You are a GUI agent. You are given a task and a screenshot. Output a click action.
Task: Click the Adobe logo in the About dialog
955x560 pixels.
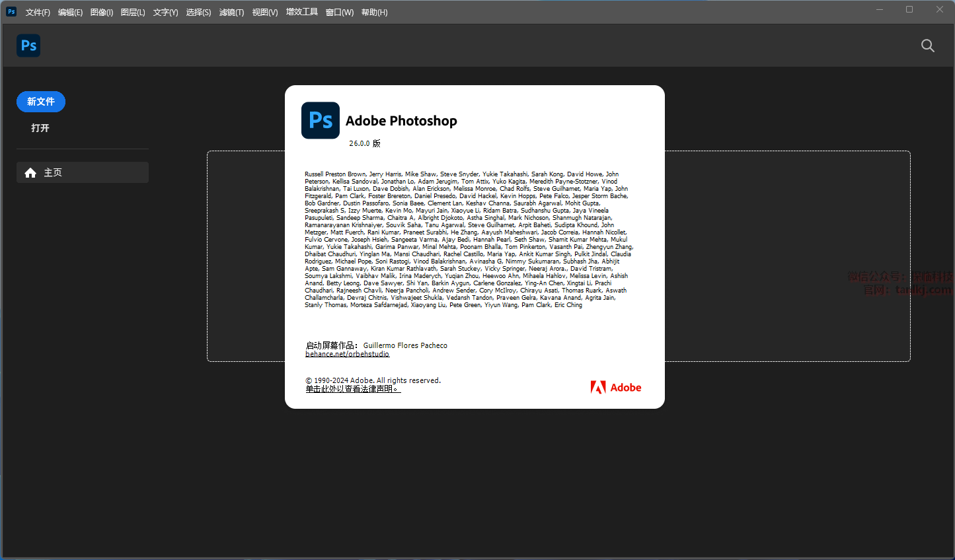coord(616,388)
